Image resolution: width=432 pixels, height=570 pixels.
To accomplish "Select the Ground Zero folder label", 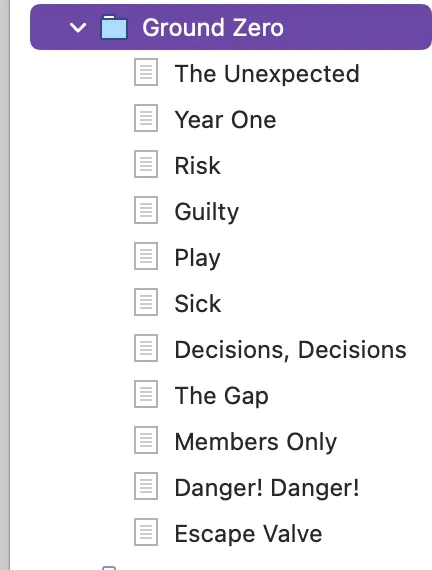I will [x=213, y=28].
